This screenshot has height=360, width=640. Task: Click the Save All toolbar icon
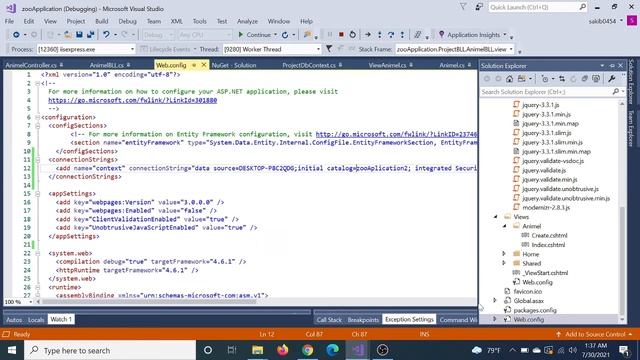click(90, 35)
